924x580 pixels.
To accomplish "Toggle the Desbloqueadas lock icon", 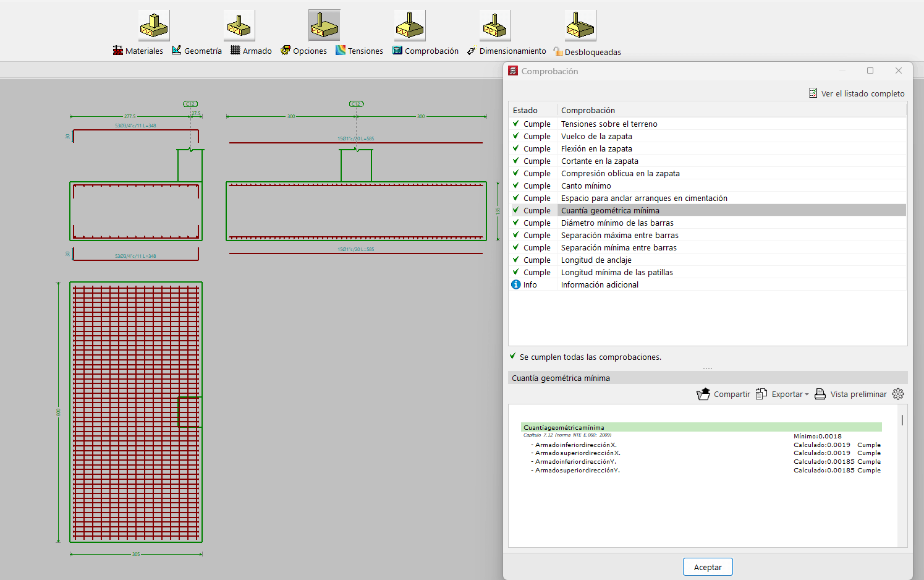I will click(558, 51).
